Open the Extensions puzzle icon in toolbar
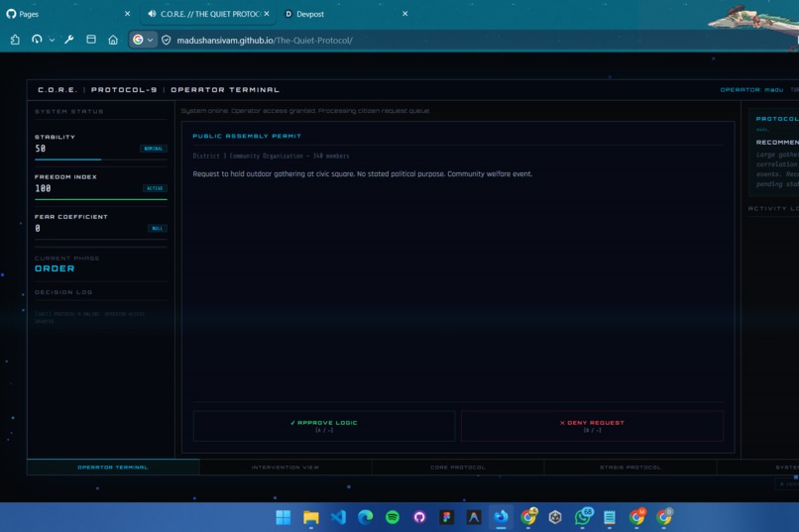This screenshot has width=799, height=532. [15, 40]
